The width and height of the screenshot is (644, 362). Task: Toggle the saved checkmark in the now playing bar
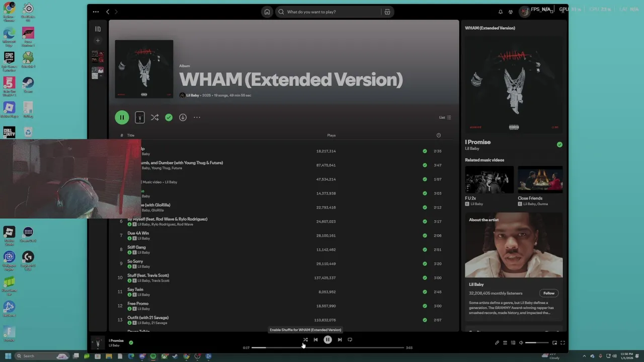131,343
